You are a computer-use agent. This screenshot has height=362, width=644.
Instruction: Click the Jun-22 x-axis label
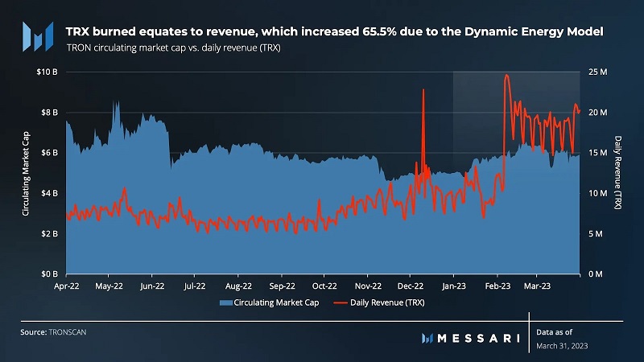[151, 285]
